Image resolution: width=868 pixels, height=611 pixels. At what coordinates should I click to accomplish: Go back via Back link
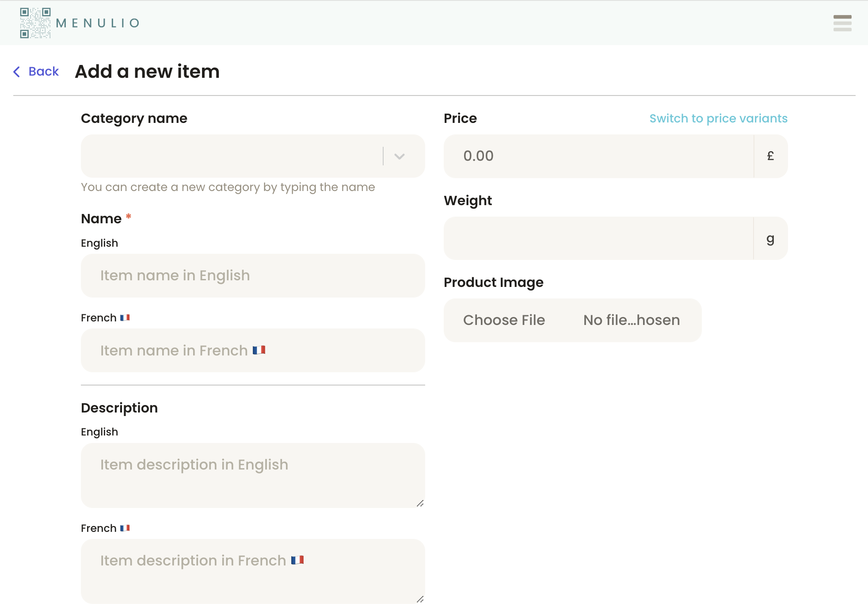coord(43,71)
